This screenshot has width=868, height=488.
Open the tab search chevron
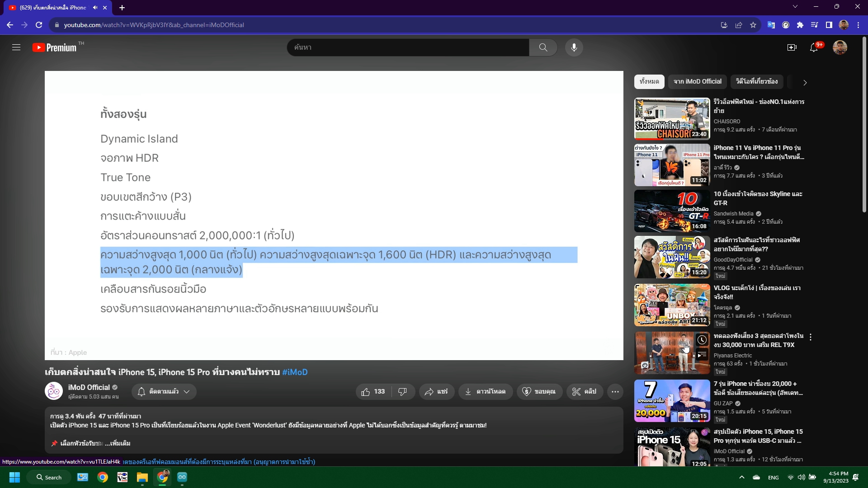795,7
